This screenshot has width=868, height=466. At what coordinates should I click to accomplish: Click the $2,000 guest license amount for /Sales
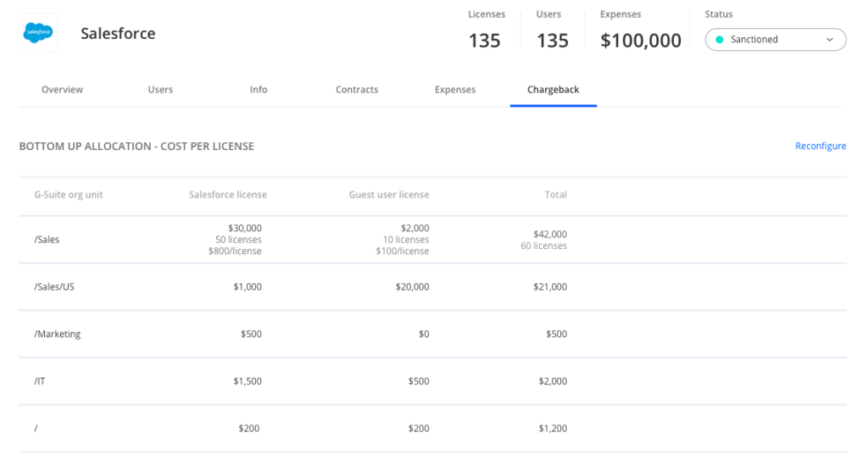(x=415, y=228)
